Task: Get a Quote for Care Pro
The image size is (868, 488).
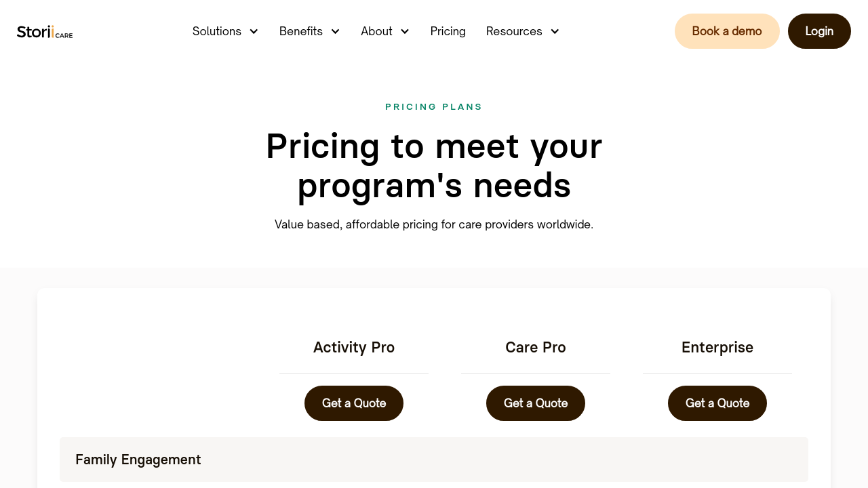Action: 536,403
